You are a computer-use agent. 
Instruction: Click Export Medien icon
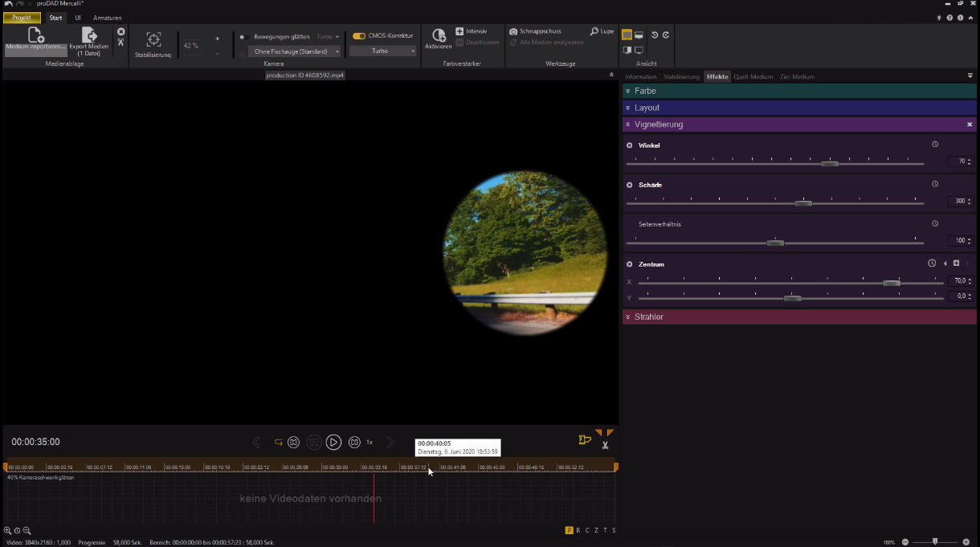pos(88,36)
